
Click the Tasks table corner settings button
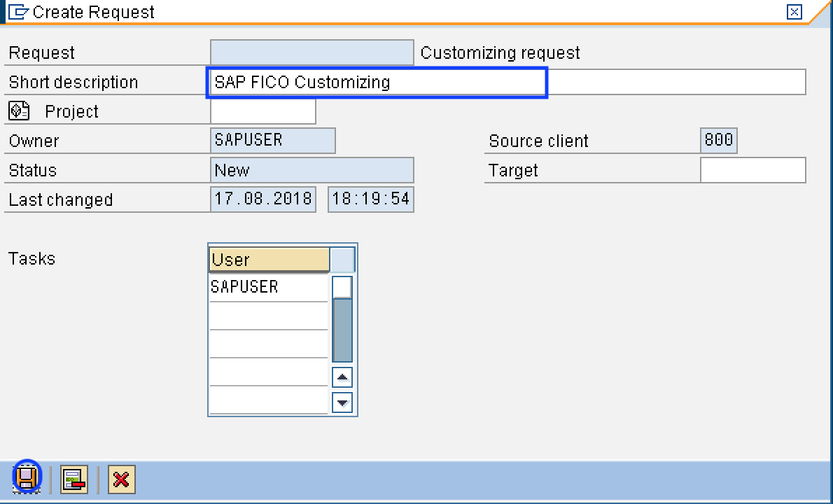click(343, 260)
